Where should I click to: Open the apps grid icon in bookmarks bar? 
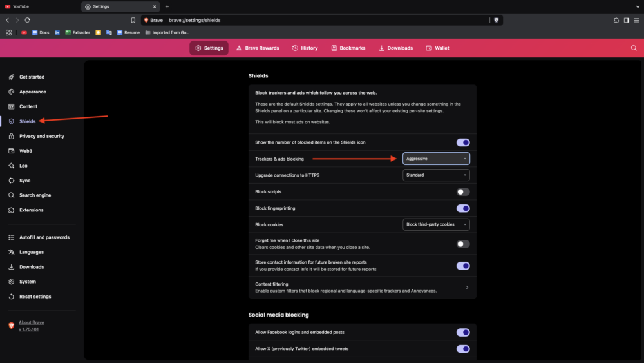tap(8, 32)
